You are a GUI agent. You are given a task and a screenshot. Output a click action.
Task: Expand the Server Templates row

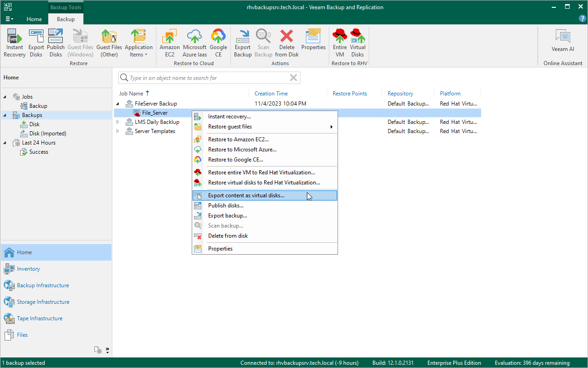click(118, 131)
